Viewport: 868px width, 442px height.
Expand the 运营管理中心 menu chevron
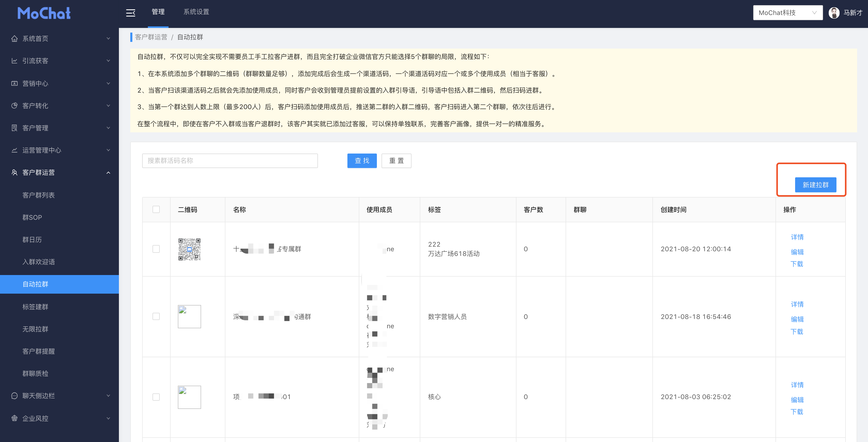tap(108, 150)
